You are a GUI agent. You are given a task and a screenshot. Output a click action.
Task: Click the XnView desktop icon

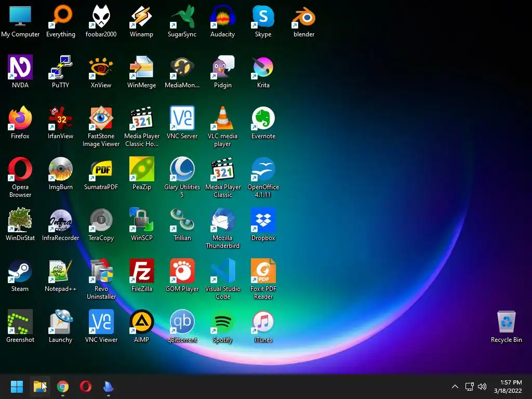click(101, 67)
